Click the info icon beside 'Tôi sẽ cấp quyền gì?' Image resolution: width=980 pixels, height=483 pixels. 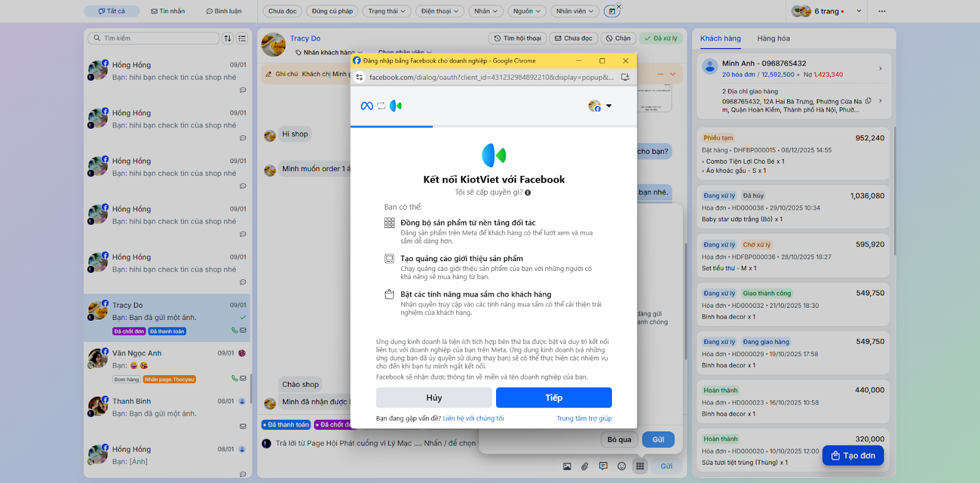(x=528, y=192)
